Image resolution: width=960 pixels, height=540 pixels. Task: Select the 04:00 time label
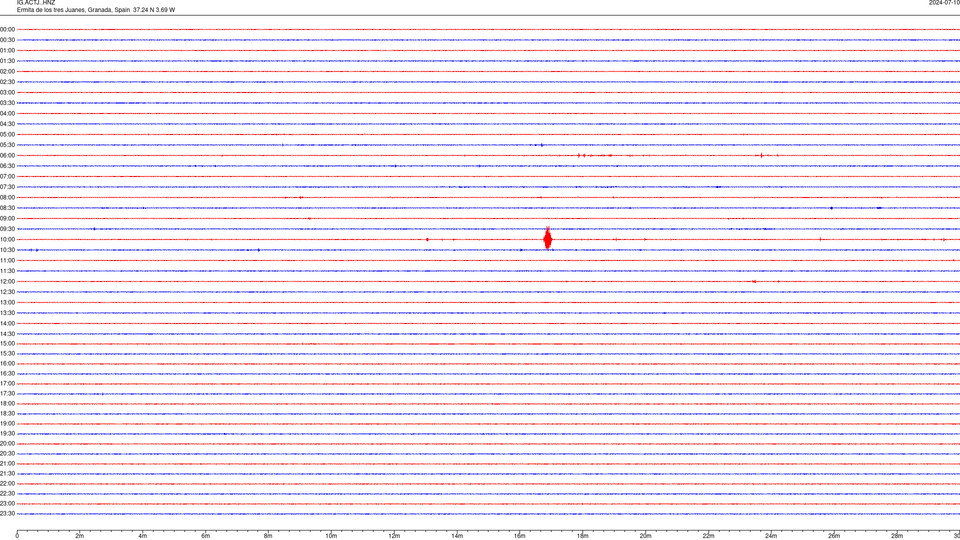[7, 113]
